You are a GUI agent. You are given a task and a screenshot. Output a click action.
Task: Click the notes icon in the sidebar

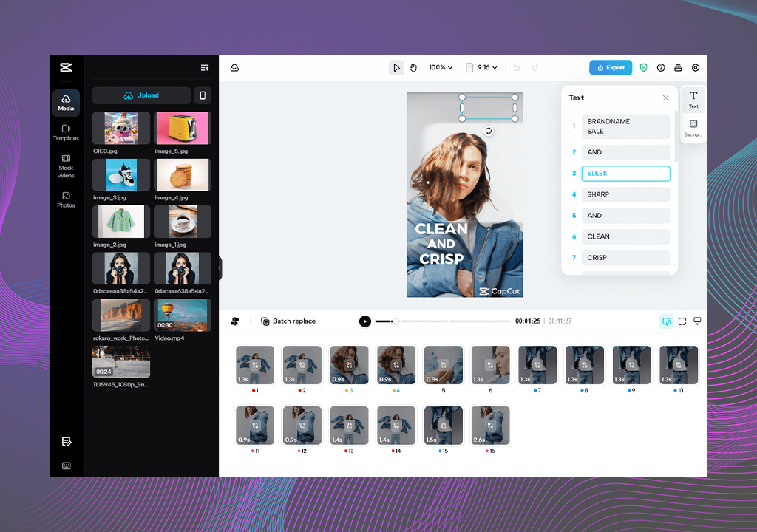click(x=67, y=441)
